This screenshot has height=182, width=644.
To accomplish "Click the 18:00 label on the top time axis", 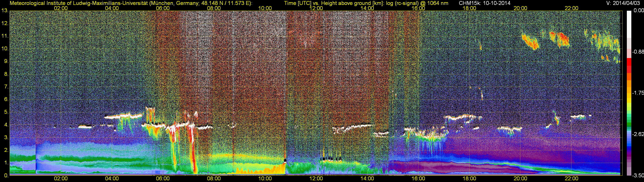I will (x=469, y=8).
